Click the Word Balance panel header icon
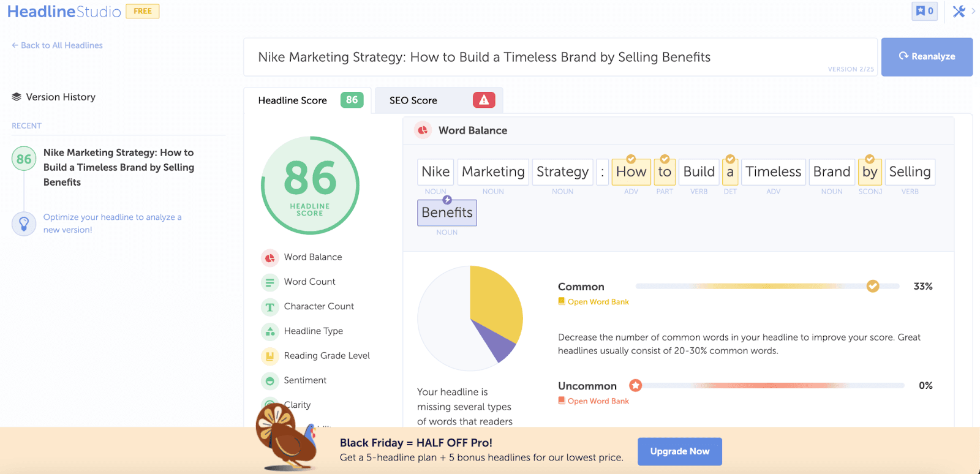This screenshot has height=474, width=980. tap(423, 130)
